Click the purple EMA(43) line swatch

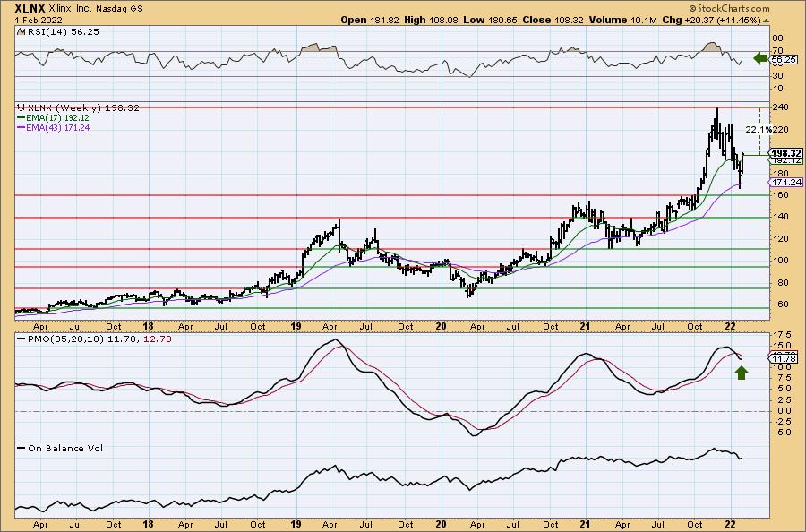click(21, 127)
